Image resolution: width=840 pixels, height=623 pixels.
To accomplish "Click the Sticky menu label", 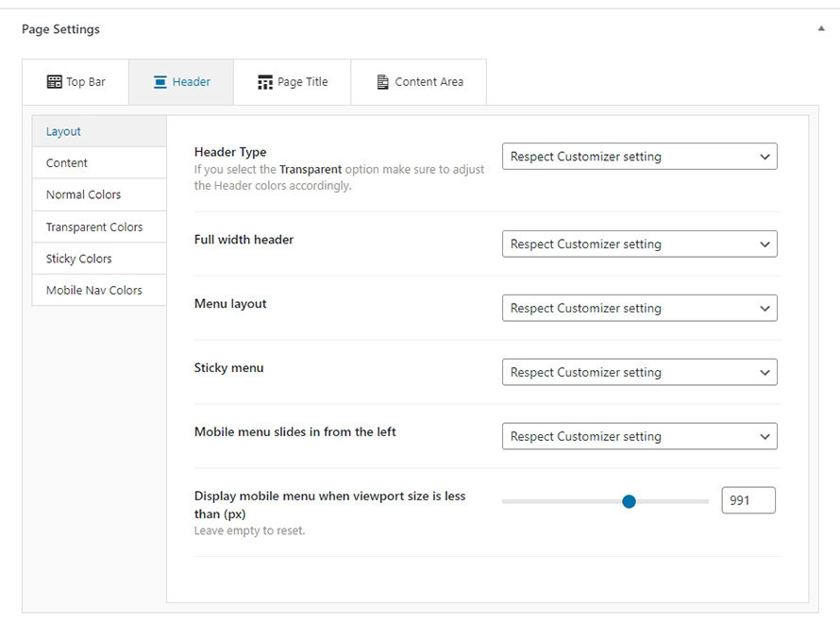I will tap(228, 367).
